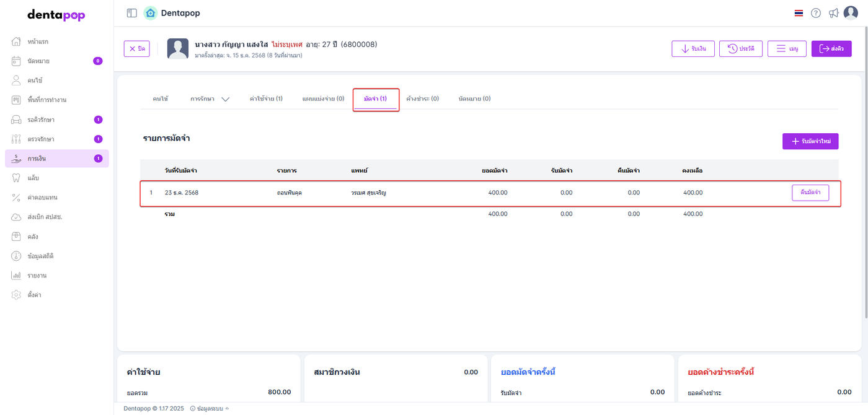This screenshot has height=415, width=868.
Task: Click รับมัดจำใหม่ to add a deposit
Action: (x=810, y=142)
